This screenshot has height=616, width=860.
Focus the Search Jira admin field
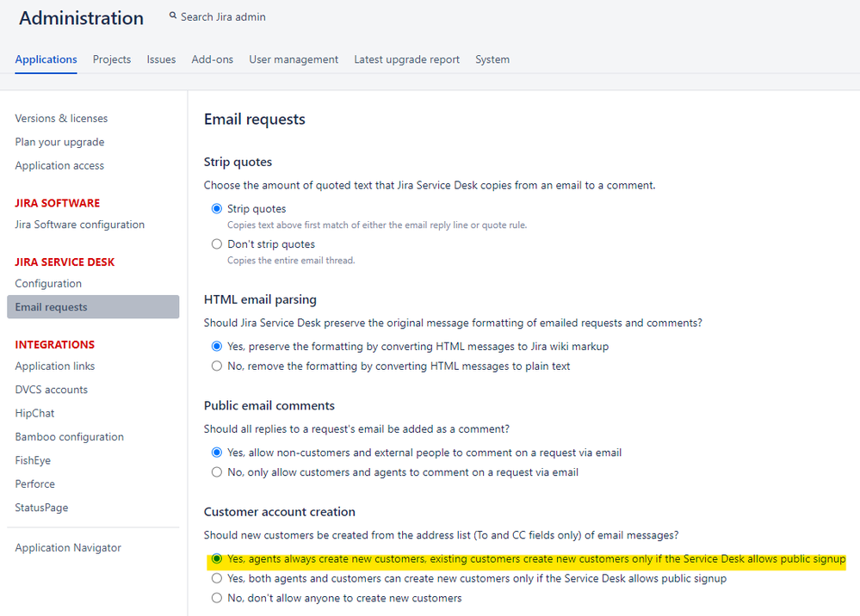(223, 17)
